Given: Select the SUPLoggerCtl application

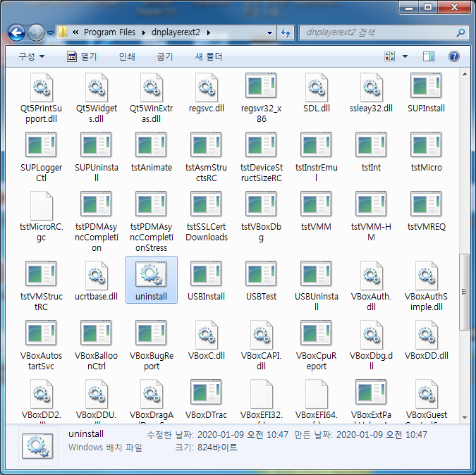Looking at the screenshot, I should [42, 157].
